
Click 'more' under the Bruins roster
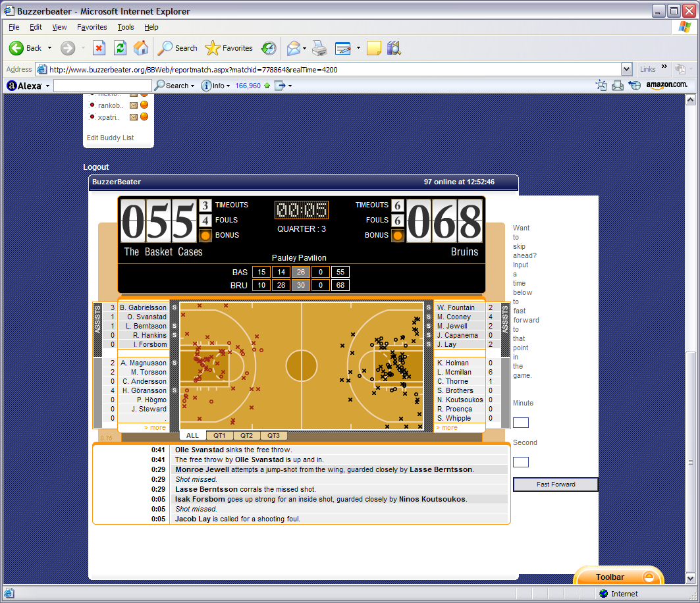pyautogui.click(x=447, y=428)
